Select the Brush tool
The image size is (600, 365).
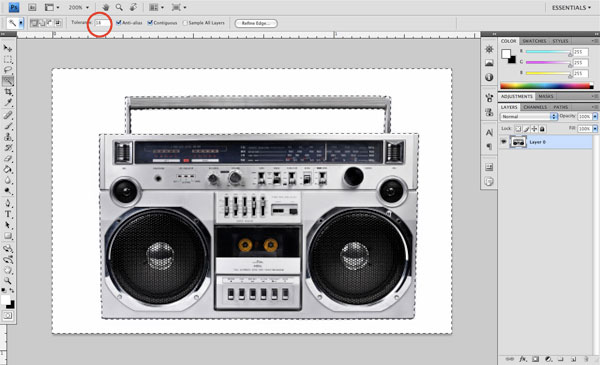coord(8,126)
